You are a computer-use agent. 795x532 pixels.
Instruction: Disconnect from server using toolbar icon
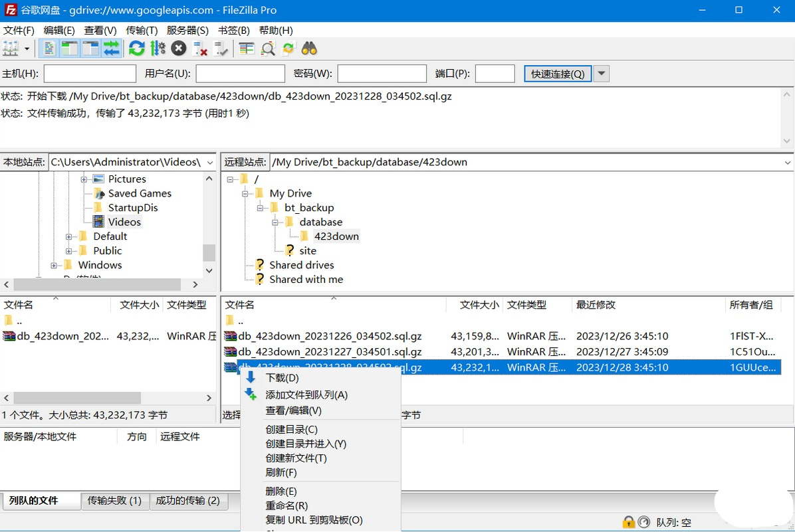pos(200,48)
